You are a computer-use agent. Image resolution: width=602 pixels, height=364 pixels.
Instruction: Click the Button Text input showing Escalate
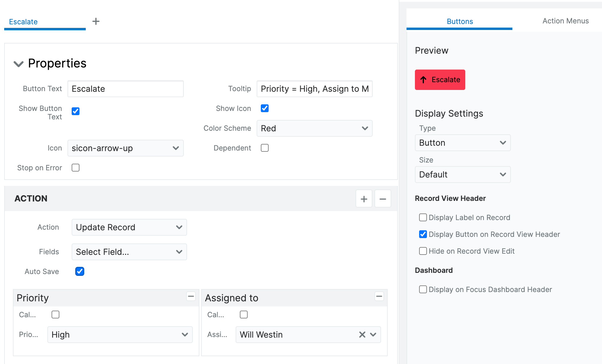tap(125, 89)
